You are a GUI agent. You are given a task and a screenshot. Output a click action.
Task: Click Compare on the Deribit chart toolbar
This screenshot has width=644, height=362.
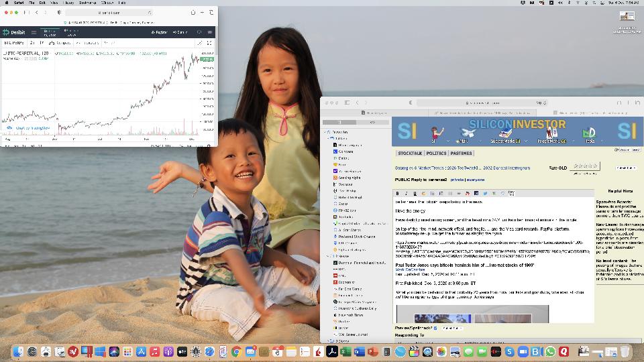point(60,43)
